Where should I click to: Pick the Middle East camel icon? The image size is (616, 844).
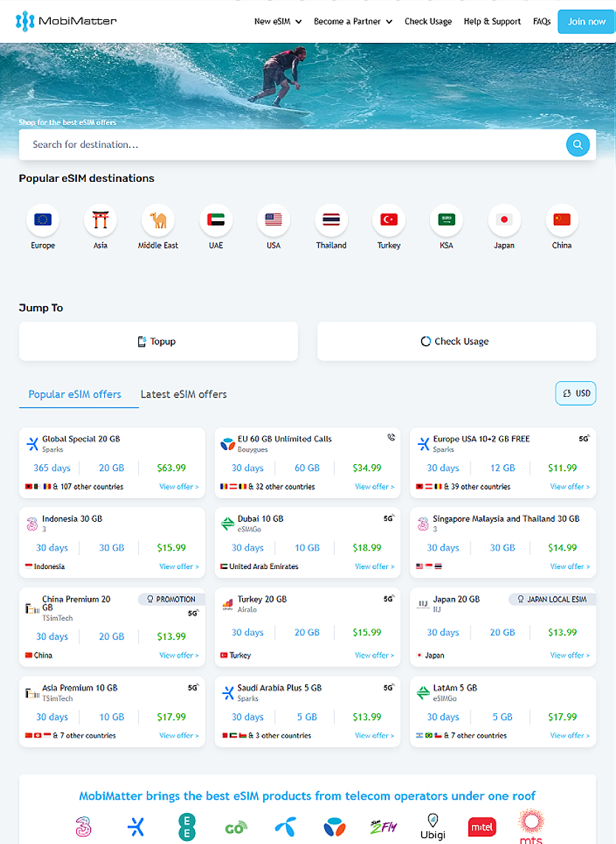[x=158, y=219]
